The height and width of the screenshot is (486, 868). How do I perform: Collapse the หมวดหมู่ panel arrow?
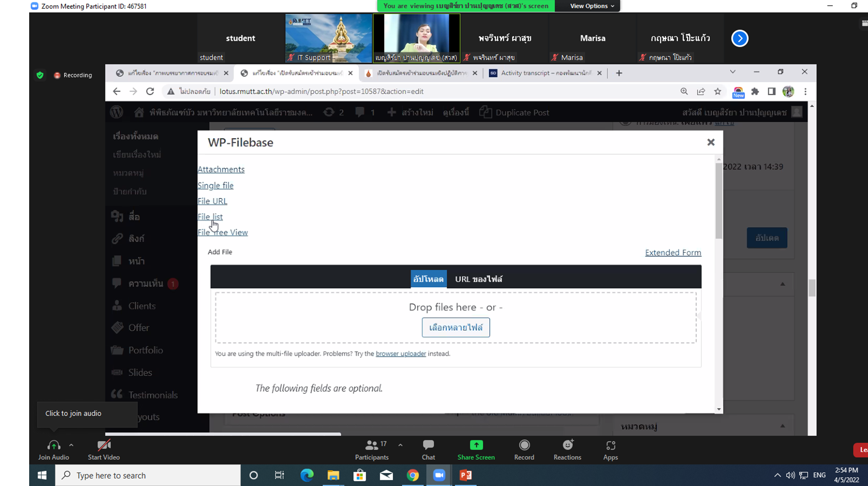pyautogui.click(x=783, y=426)
